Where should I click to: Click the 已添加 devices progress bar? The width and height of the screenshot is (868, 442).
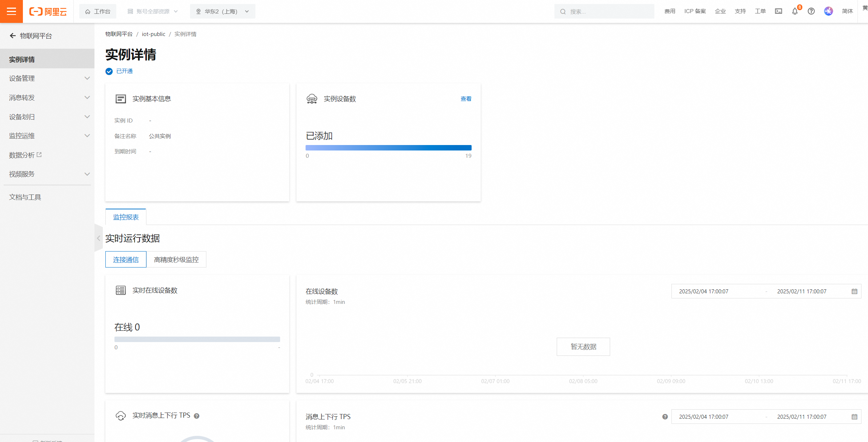(x=388, y=148)
